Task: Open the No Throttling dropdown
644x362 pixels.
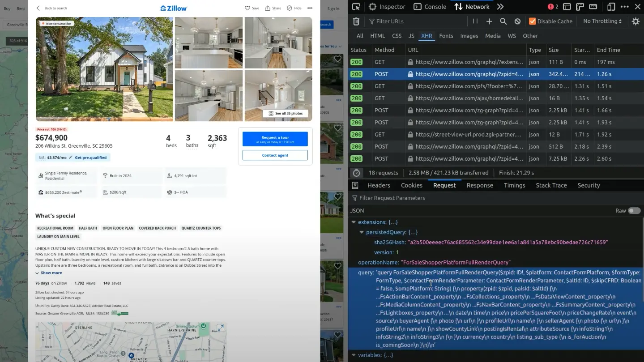Action: pos(602,21)
